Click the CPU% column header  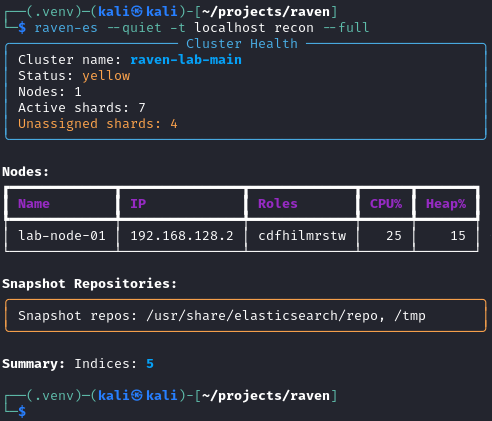(x=386, y=204)
